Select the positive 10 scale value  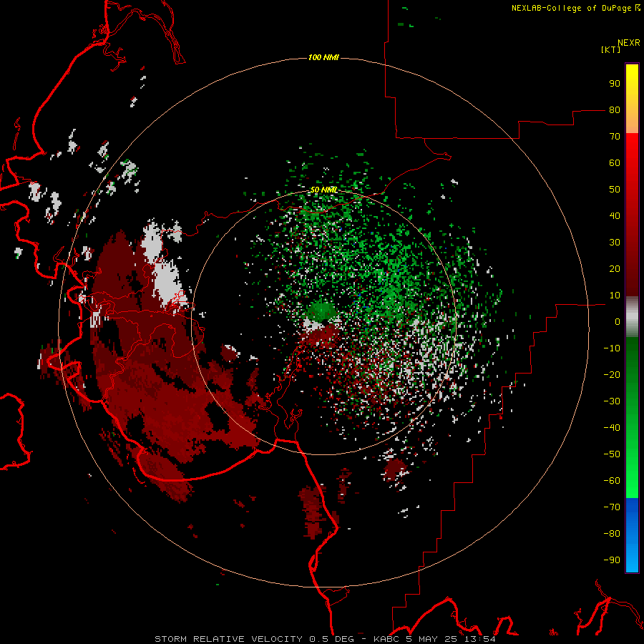[x=615, y=296]
